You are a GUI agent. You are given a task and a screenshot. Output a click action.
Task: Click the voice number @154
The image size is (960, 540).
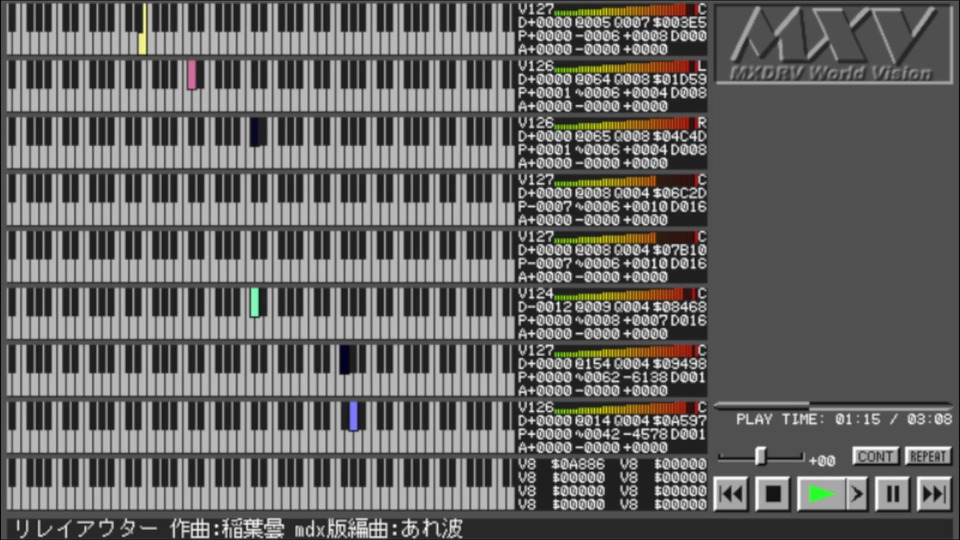[593, 364]
